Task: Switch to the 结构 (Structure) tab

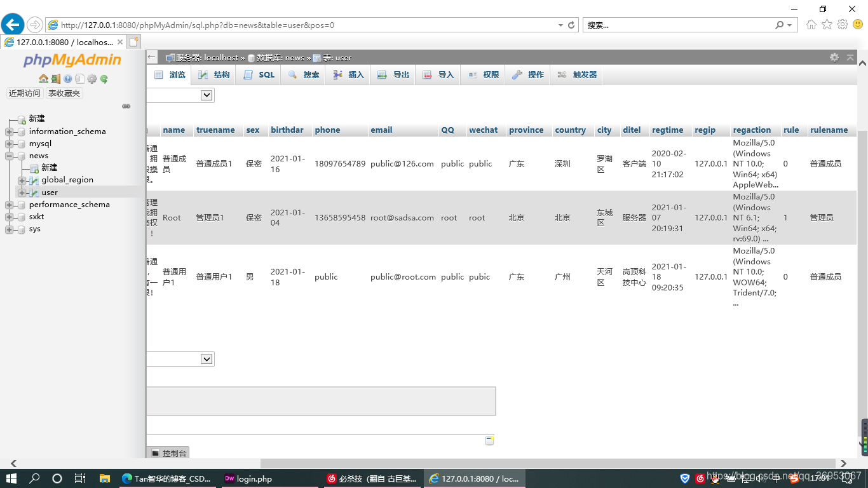Action: pyautogui.click(x=214, y=75)
